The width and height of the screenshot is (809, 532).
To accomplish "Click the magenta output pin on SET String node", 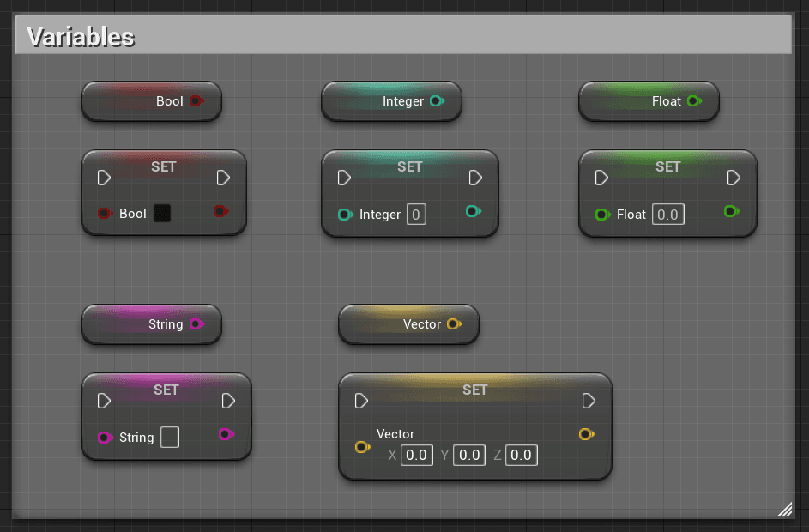I will (x=225, y=434).
